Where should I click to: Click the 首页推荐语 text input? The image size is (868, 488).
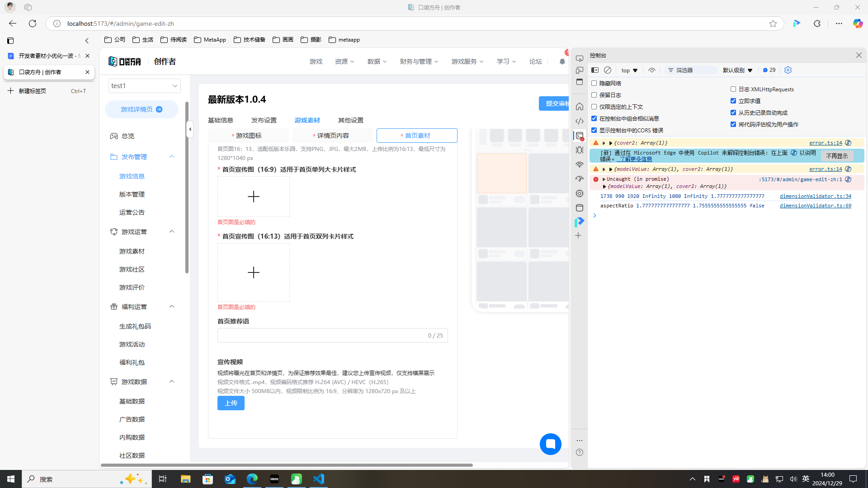pyautogui.click(x=321, y=335)
